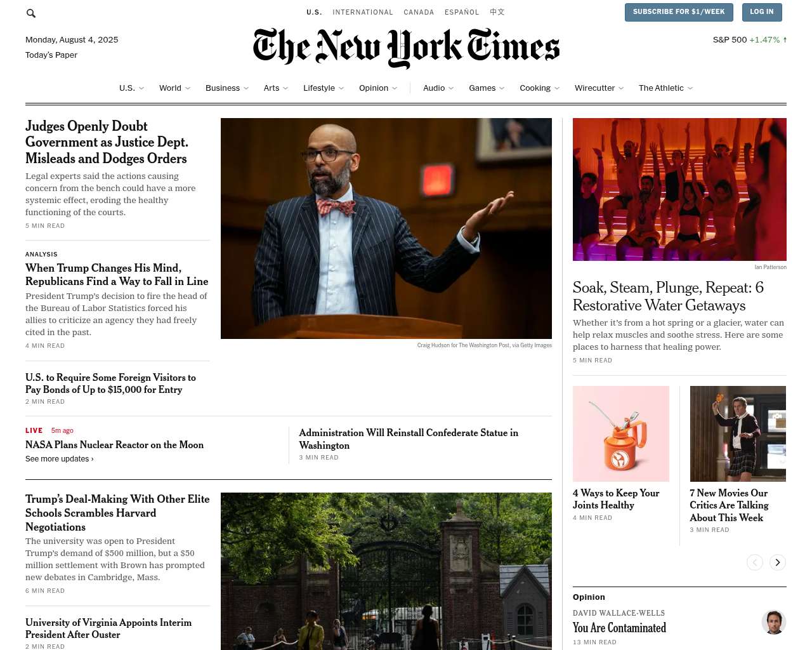Click Subscribe for $1/week button
Screen dimensions: 812x650
click(x=679, y=12)
